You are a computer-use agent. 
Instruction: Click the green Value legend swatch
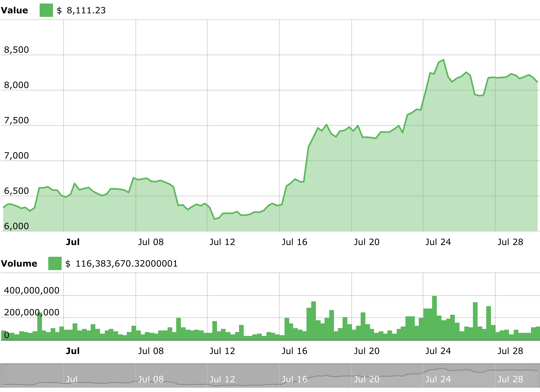click(46, 10)
